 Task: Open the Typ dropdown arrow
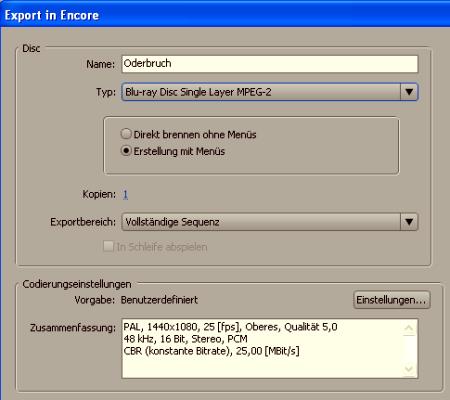coord(409,92)
